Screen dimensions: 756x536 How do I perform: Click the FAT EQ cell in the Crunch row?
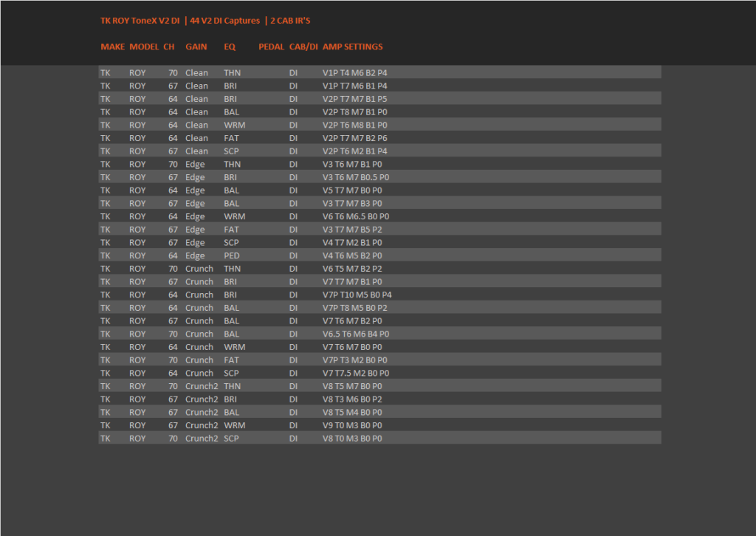point(231,360)
